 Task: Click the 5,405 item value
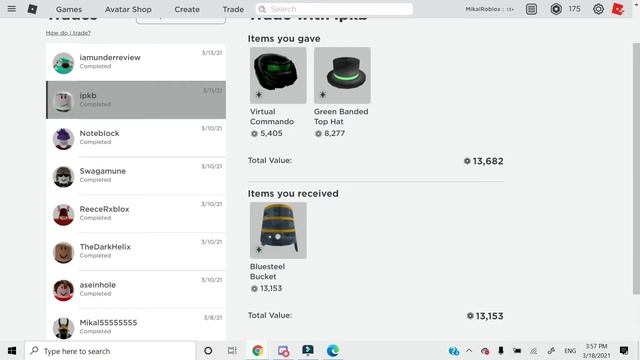271,133
